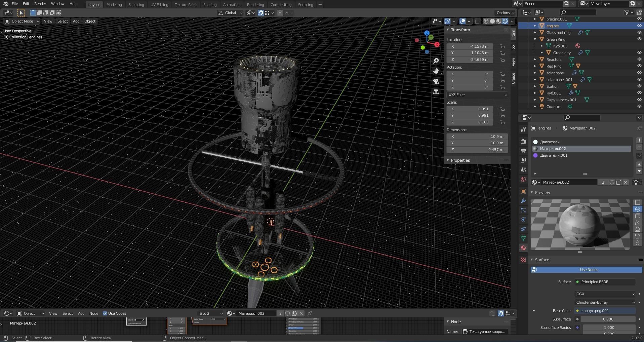The width and height of the screenshot is (644, 342).
Task: Click the outliner search field
Action: pyautogui.click(x=578, y=12)
